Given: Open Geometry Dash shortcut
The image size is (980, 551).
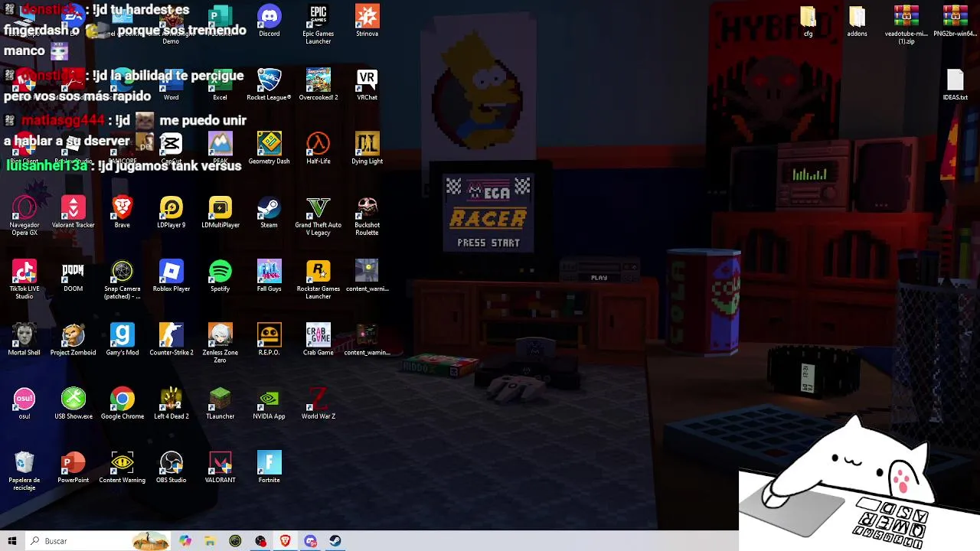Looking at the screenshot, I should [269, 148].
